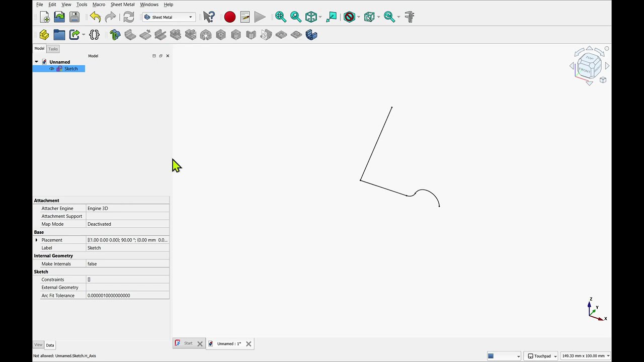
Task: Collapse the Unnamed document tree node
Action: (36, 62)
